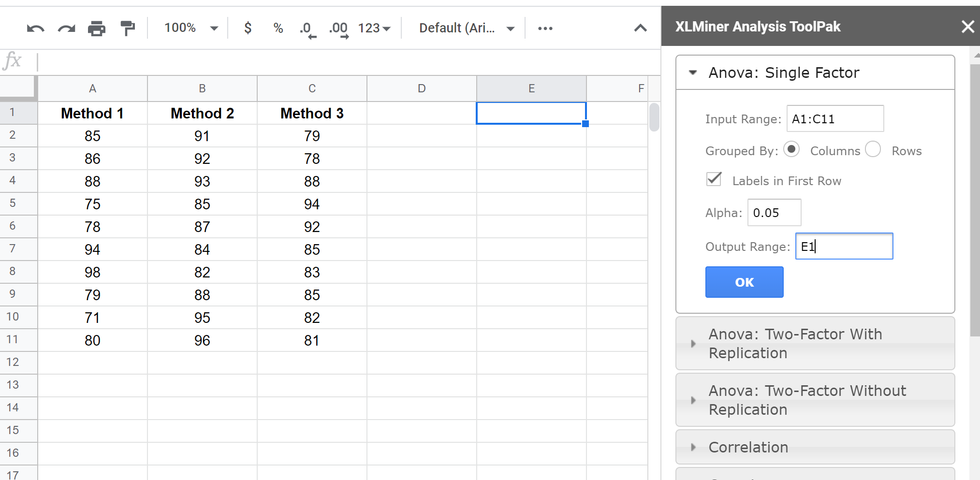Click cell B10 with value 95
980x480 pixels.
pos(202,318)
